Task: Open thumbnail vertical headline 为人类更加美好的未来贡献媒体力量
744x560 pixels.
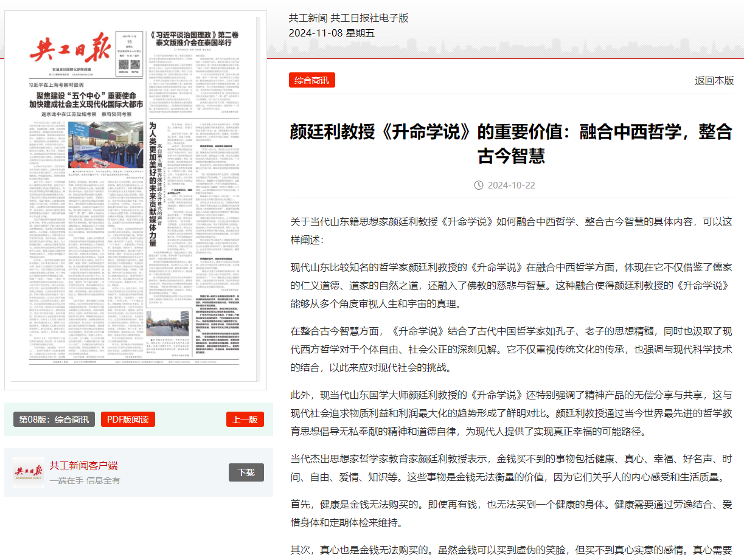Action: [x=153, y=184]
